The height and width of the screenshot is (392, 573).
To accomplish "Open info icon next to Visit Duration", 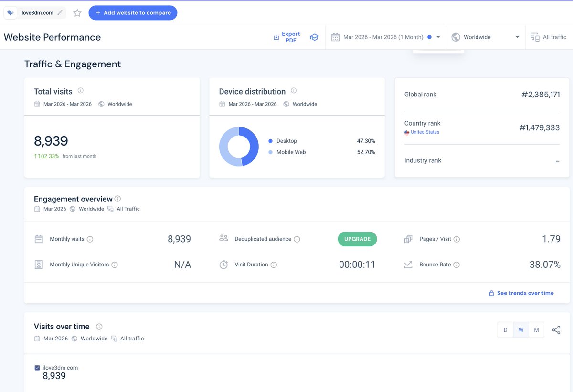I will [274, 265].
